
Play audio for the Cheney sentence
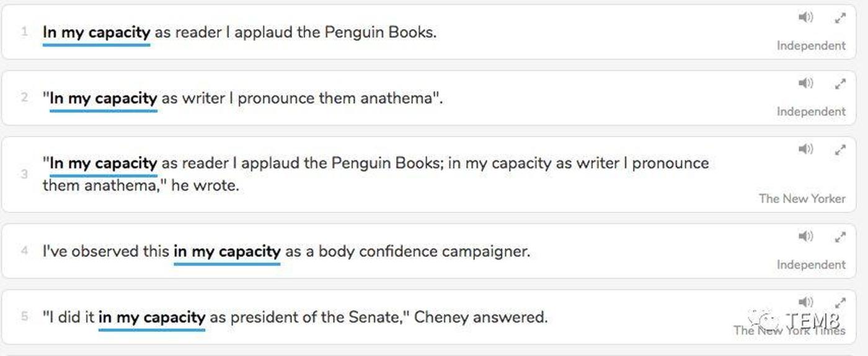click(x=805, y=302)
